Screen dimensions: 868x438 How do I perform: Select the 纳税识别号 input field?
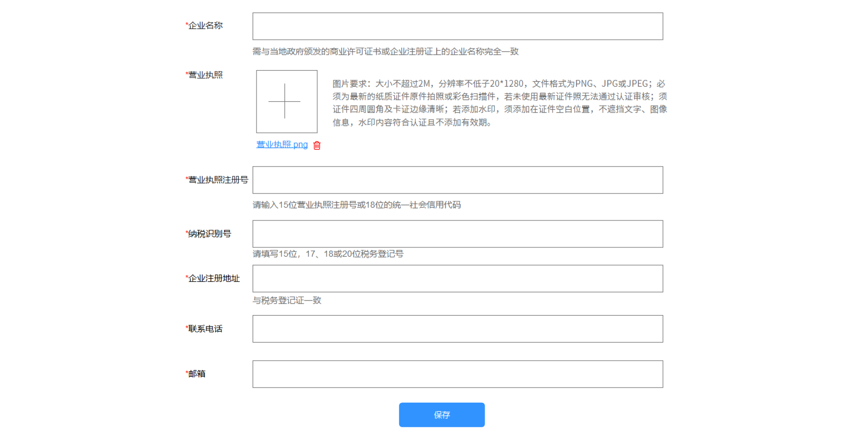point(458,234)
